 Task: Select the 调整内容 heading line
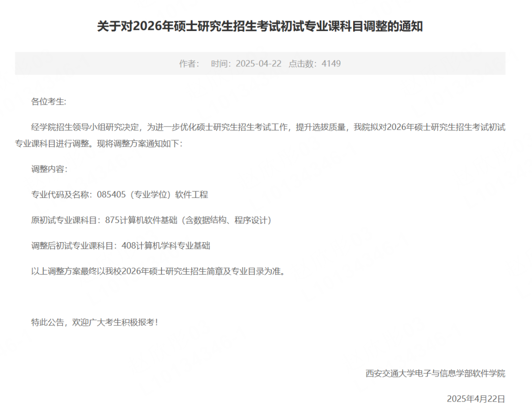50,169
